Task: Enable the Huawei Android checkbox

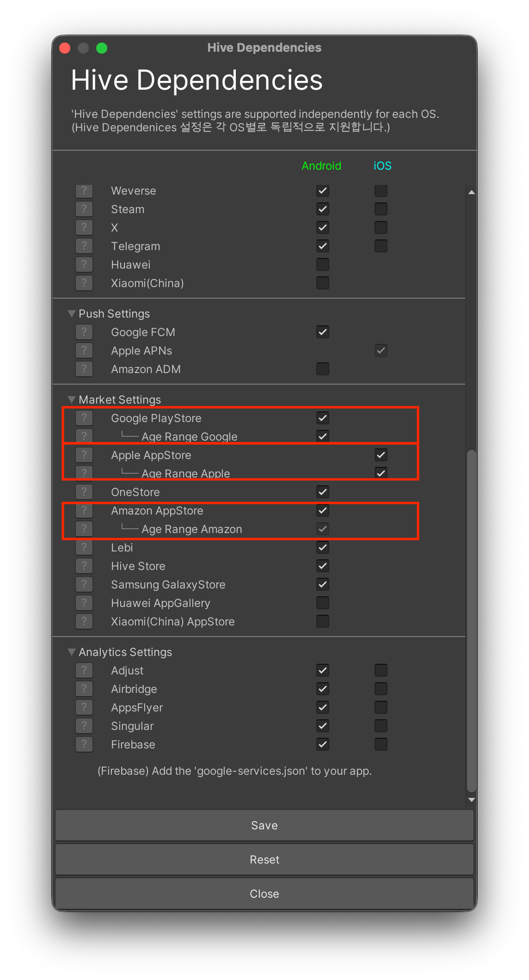Action: 323,264
